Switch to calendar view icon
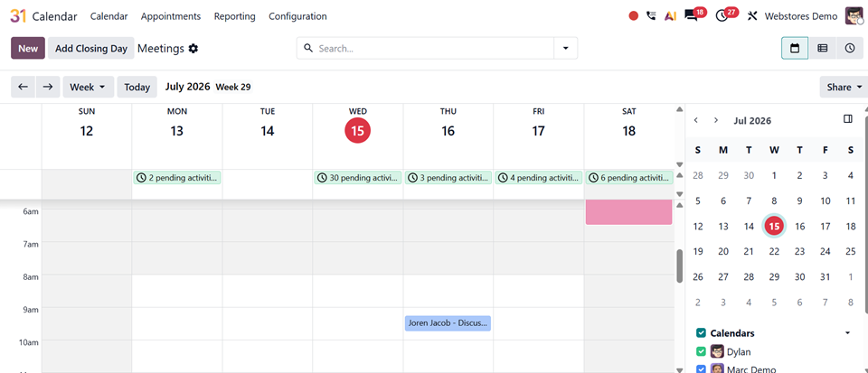This screenshot has height=373, width=868. click(795, 48)
